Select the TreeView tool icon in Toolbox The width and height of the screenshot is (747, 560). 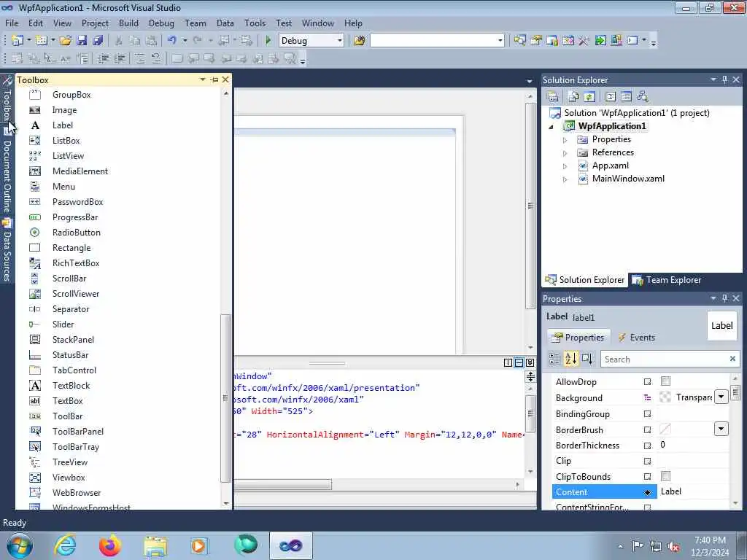pos(35,462)
